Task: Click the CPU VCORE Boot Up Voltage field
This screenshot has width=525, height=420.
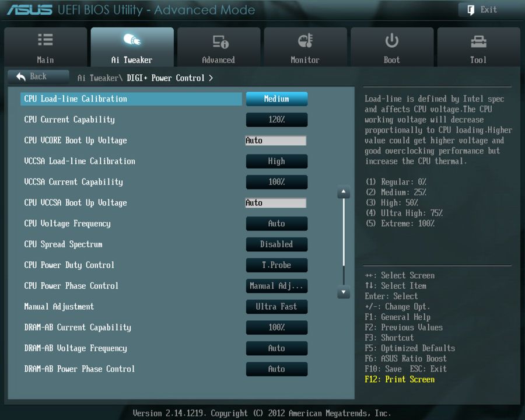Action: 276,140
